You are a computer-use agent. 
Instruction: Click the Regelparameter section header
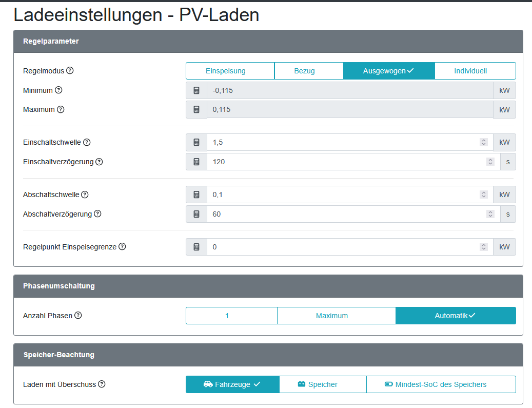[268, 42]
